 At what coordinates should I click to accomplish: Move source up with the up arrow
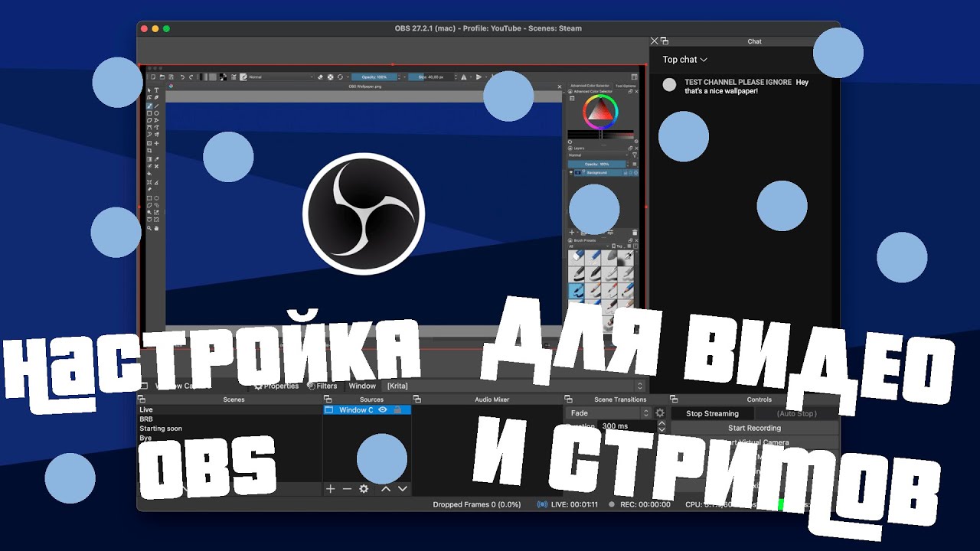coord(386,488)
